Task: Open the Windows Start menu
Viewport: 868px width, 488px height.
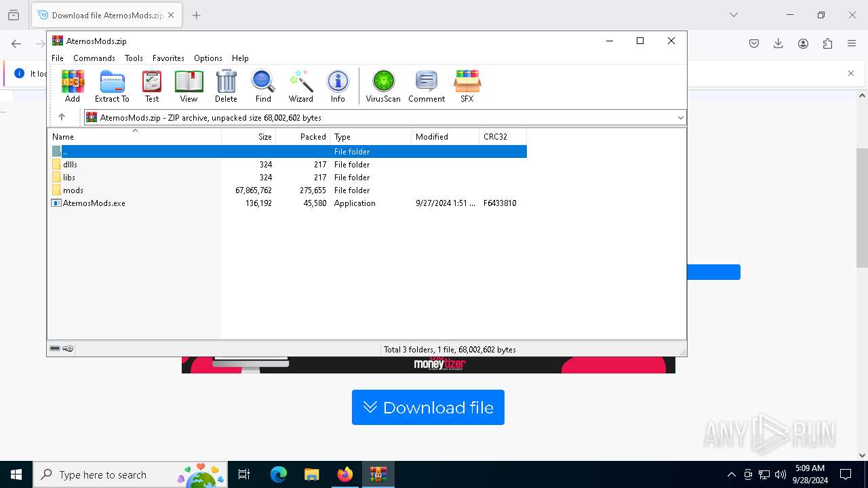Action: click(x=16, y=474)
